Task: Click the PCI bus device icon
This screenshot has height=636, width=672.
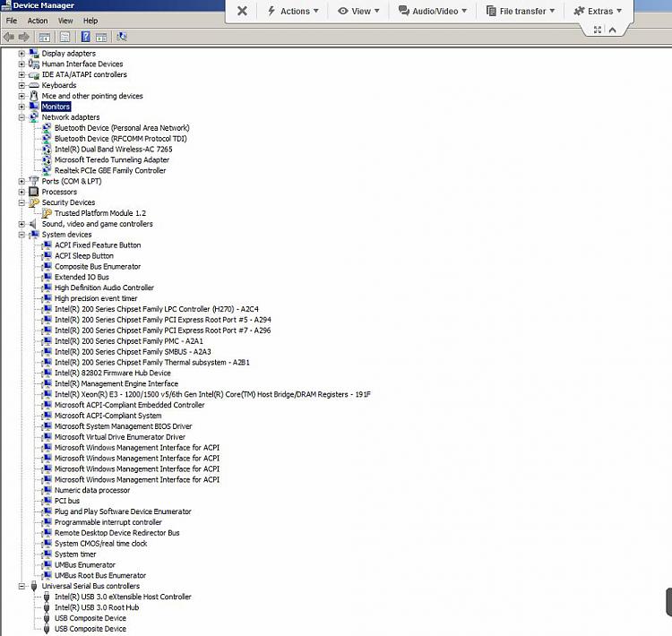Action: click(47, 501)
